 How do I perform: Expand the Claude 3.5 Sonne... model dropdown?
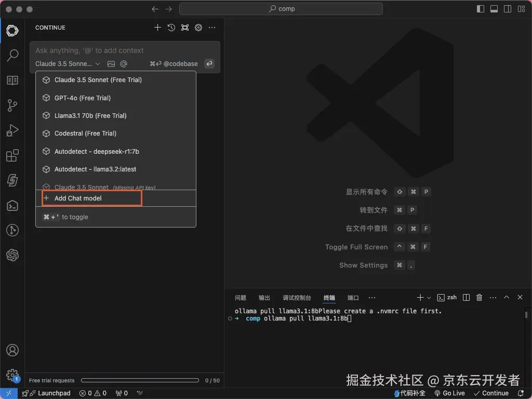coord(68,64)
